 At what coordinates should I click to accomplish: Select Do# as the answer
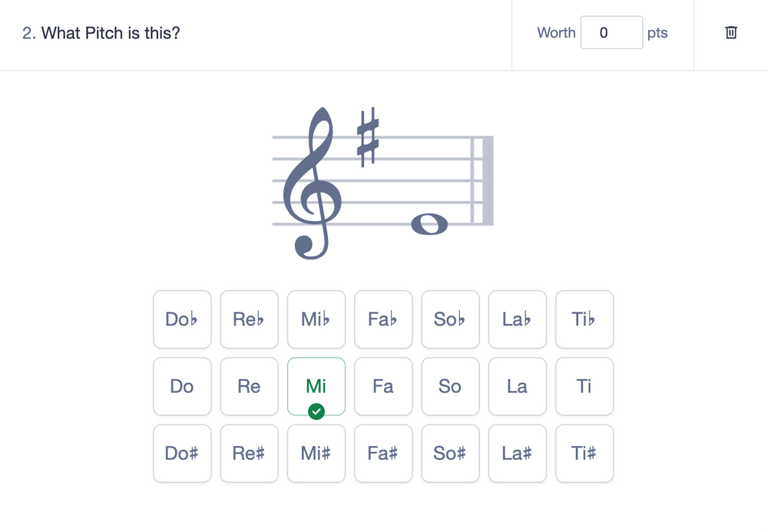pyautogui.click(x=182, y=453)
